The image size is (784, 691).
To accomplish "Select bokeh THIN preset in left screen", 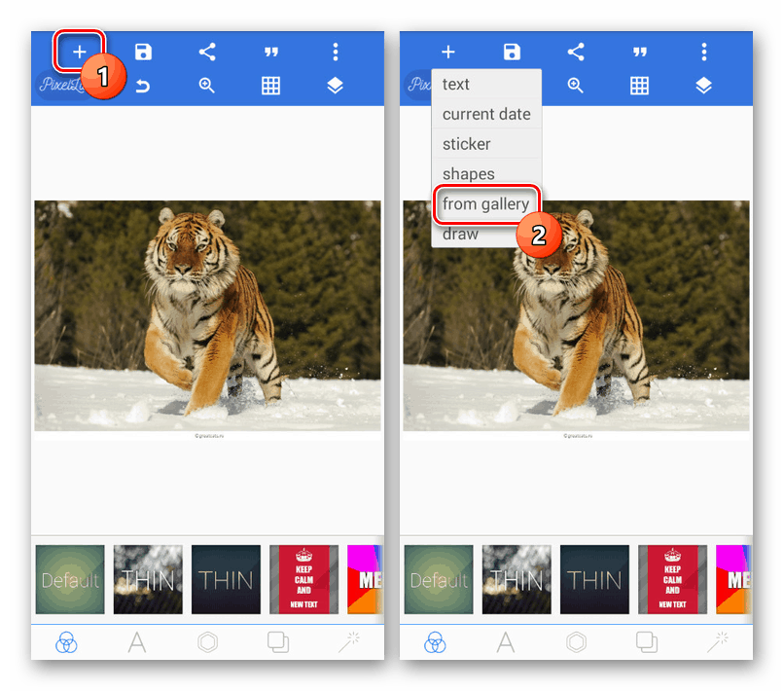I will tap(148, 579).
